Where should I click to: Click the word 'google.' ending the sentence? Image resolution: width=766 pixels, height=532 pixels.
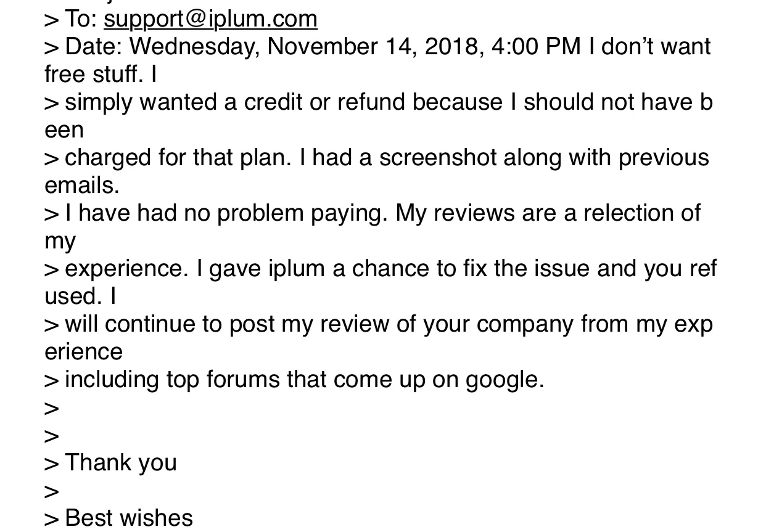coord(505,380)
